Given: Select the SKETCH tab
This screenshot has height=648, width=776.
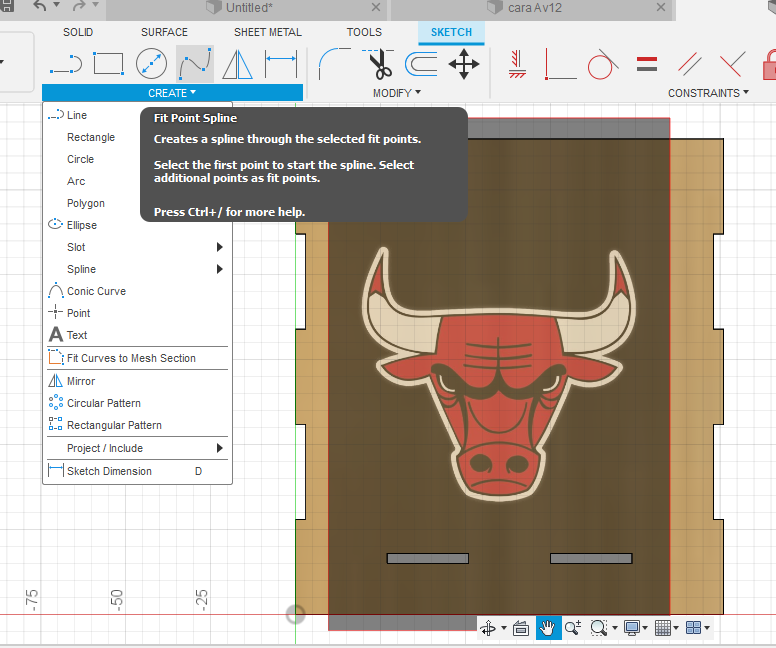Looking at the screenshot, I should (451, 33).
